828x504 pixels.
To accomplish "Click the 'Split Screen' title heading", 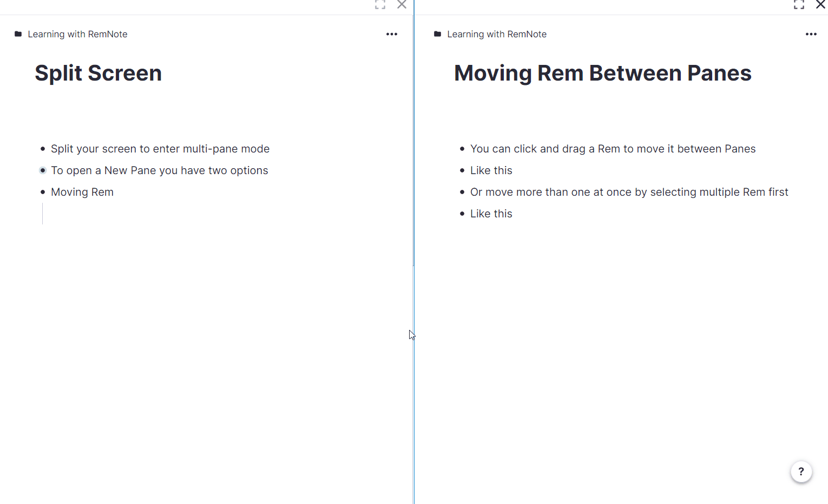I will pos(98,73).
